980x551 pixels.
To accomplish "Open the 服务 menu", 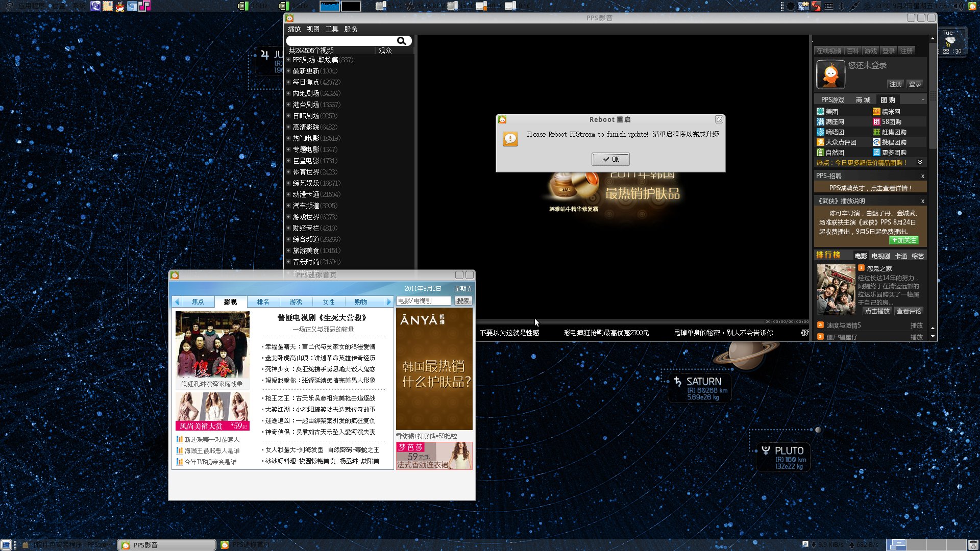I will point(351,29).
